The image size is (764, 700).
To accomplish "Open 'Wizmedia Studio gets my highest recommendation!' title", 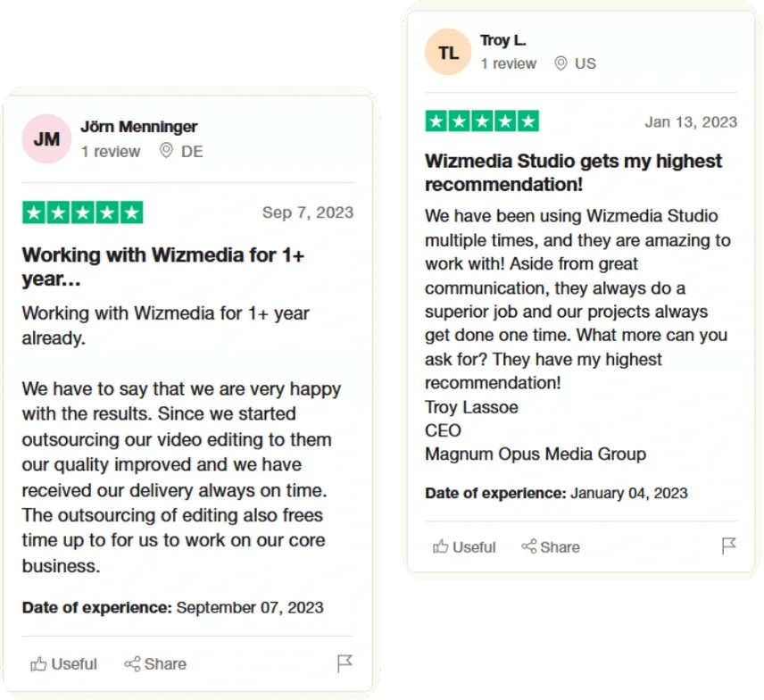I will point(574,172).
